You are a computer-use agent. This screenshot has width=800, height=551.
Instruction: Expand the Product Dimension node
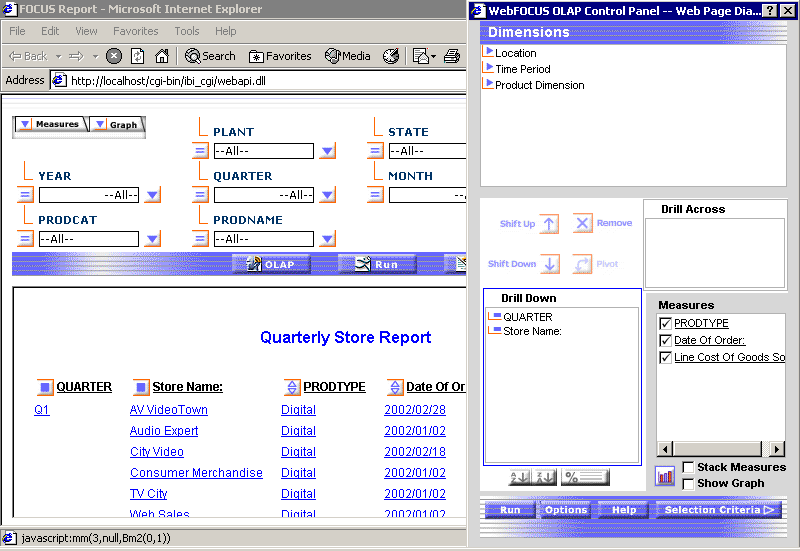click(x=489, y=84)
